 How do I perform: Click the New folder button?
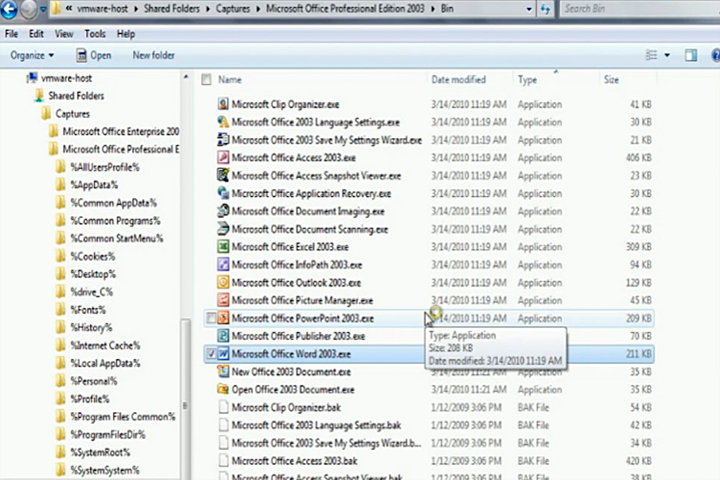click(x=153, y=55)
